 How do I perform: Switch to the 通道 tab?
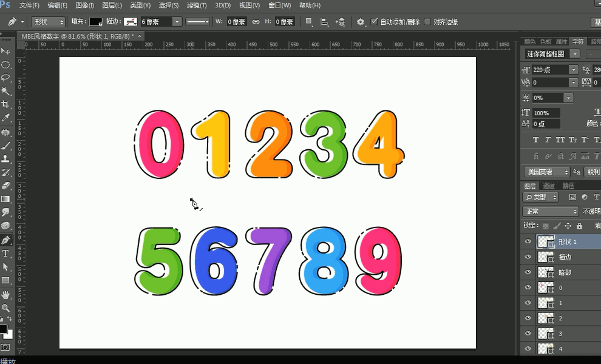click(x=549, y=186)
